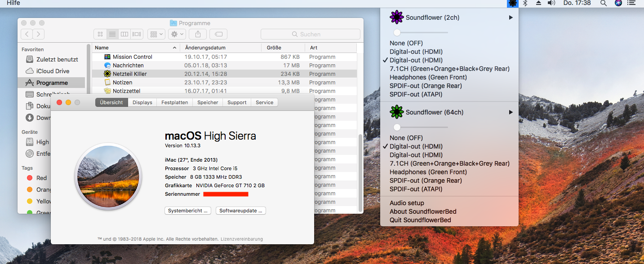This screenshot has height=264, width=644.
Task: Click the eject icon in menu bar
Action: coord(538,3)
